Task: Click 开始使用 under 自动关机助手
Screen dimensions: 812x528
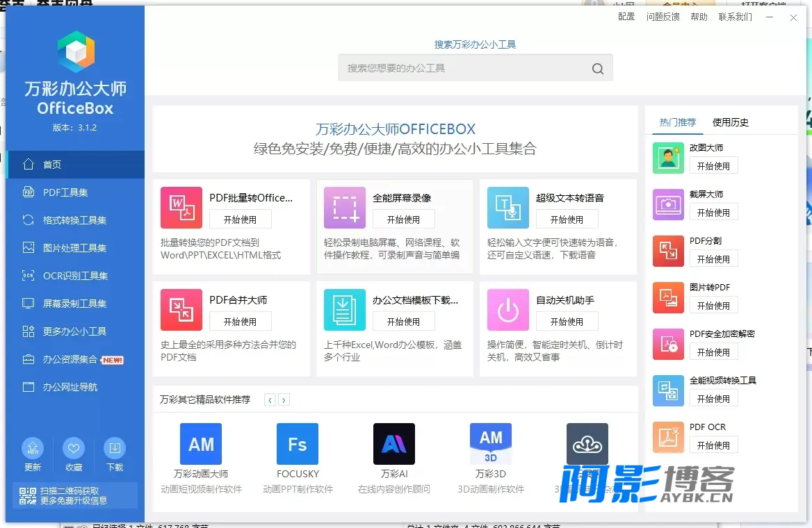Action: pyautogui.click(x=567, y=322)
